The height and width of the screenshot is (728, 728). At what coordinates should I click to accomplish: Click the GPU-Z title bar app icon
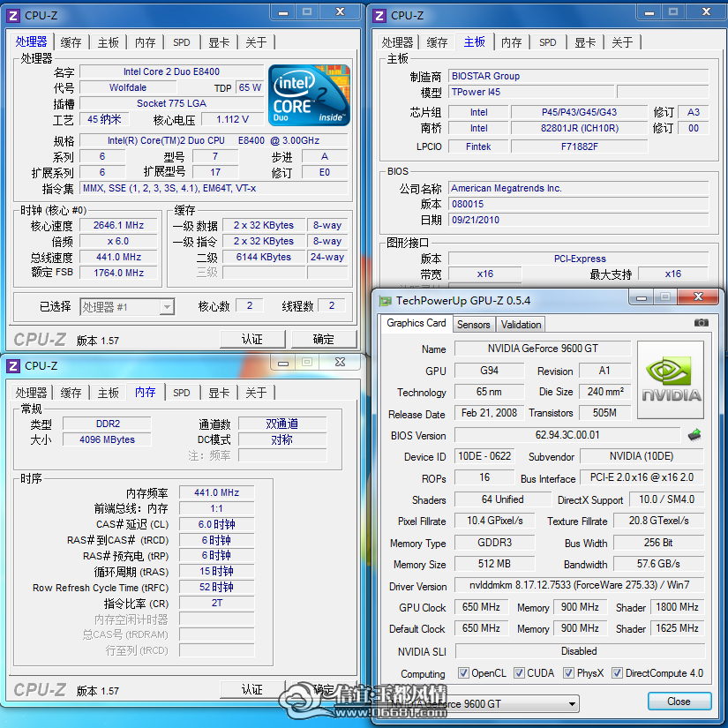coord(385,301)
